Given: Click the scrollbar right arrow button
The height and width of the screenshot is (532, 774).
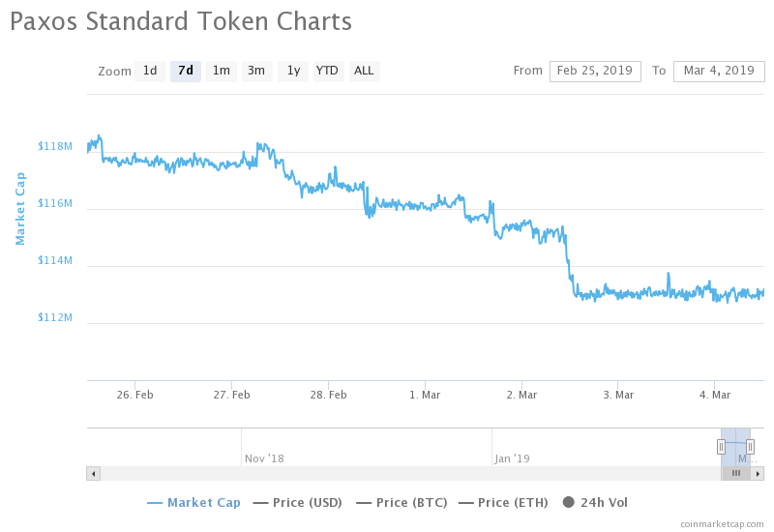Looking at the screenshot, I should pos(758,473).
